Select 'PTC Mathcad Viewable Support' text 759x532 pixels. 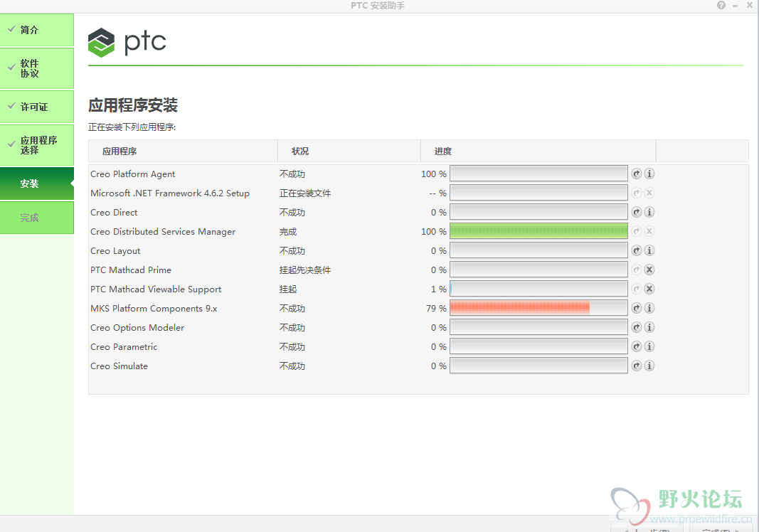pyautogui.click(x=156, y=289)
